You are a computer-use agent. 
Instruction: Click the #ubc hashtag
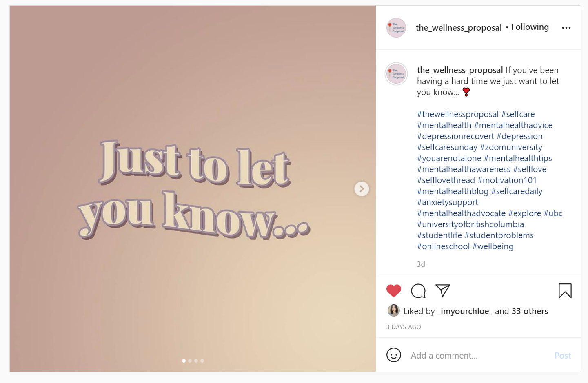click(553, 213)
